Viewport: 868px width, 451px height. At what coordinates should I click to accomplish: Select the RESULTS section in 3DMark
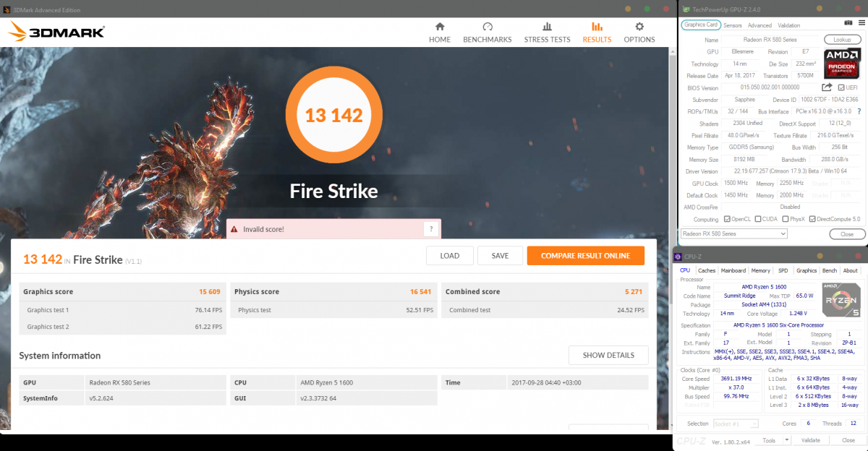pos(597,33)
